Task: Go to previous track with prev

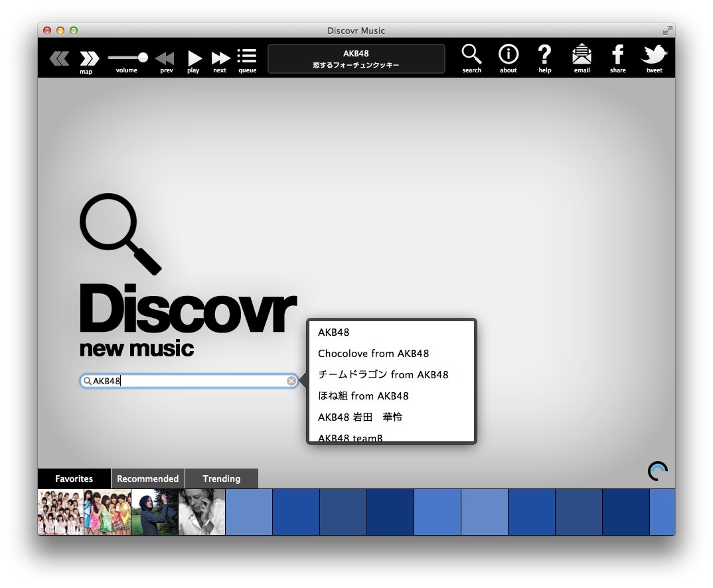Action: tap(165, 58)
